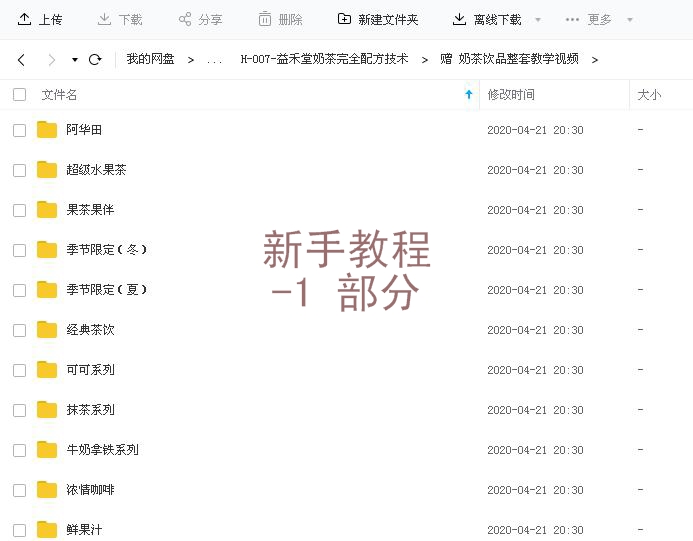Open the 经典茶饮 folder icon
Image resolution: width=693 pixels, height=541 pixels.
point(47,329)
